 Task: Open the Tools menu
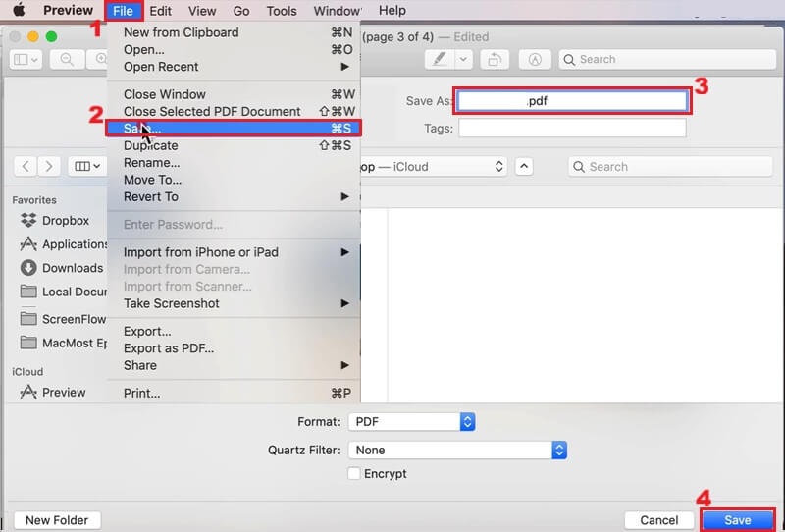pos(282,11)
